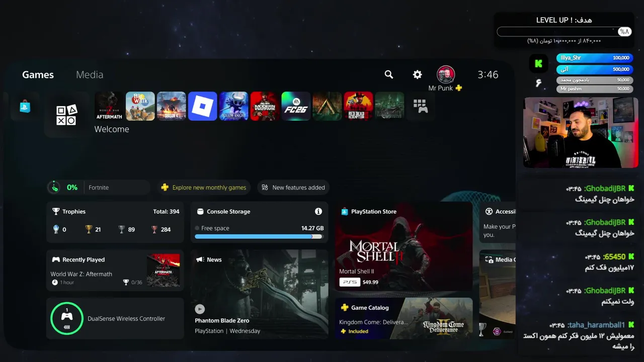Click the Mr pashm donor entry
Viewport: 644px width, 362px height.
tap(595, 89)
